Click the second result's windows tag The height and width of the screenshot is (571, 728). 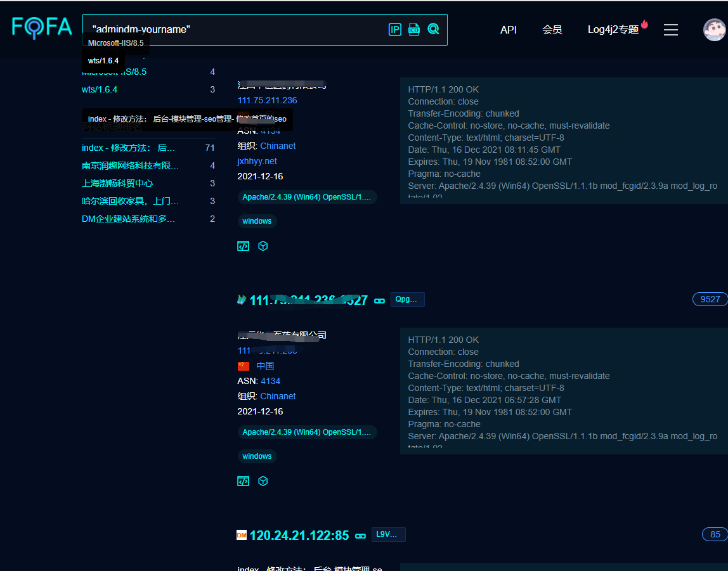click(x=257, y=456)
